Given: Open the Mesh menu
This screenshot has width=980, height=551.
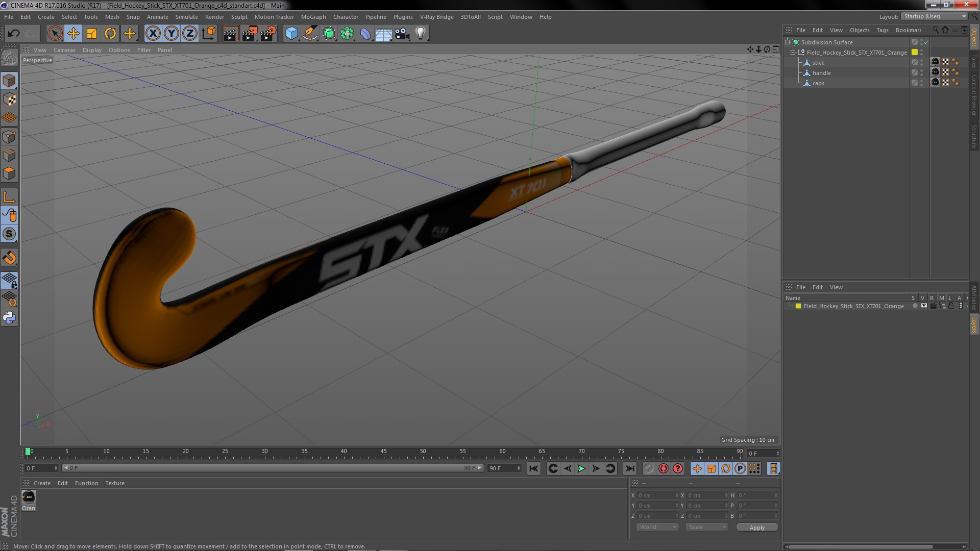Looking at the screenshot, I should [x=112, y=17].
